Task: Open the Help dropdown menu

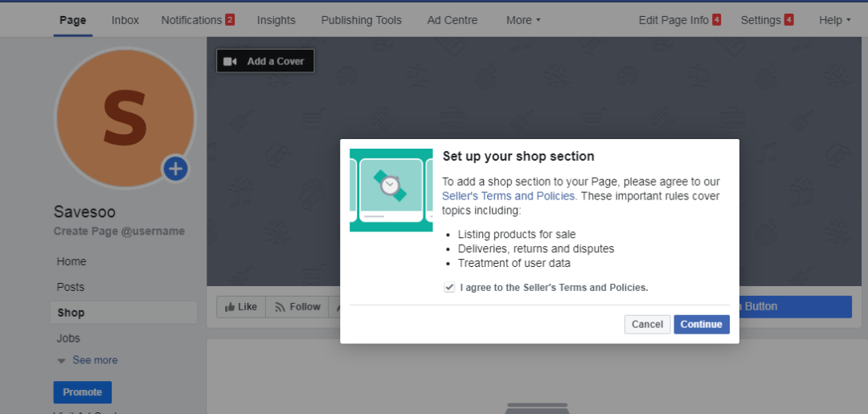Action: 834,20
